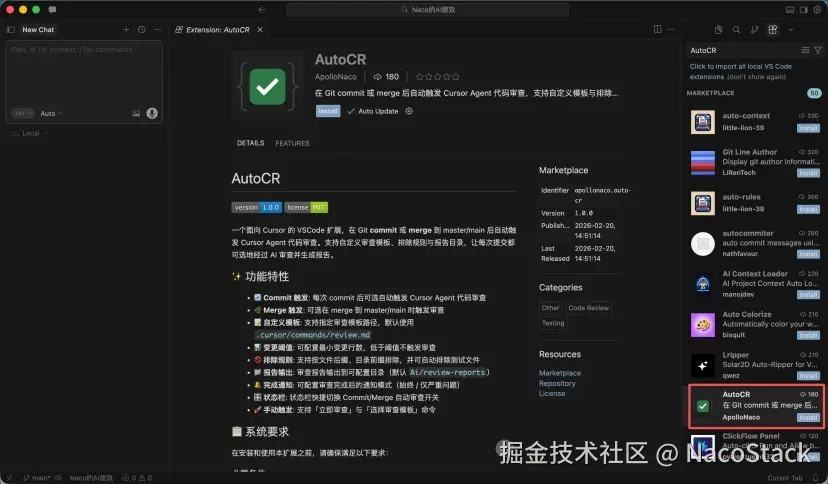Open the chat bubble icon in title bar
Screen dimensions: 828x484
[x=52, y=10]
